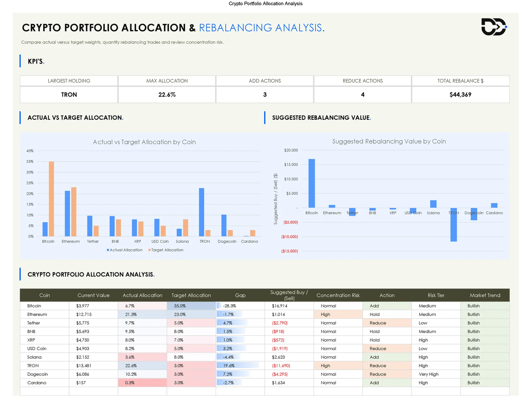Image resolution: width=532 pixels, height=411 pixels.
Task: Click Bitcoin's Add action cell
Action: [x=387, y=306]
